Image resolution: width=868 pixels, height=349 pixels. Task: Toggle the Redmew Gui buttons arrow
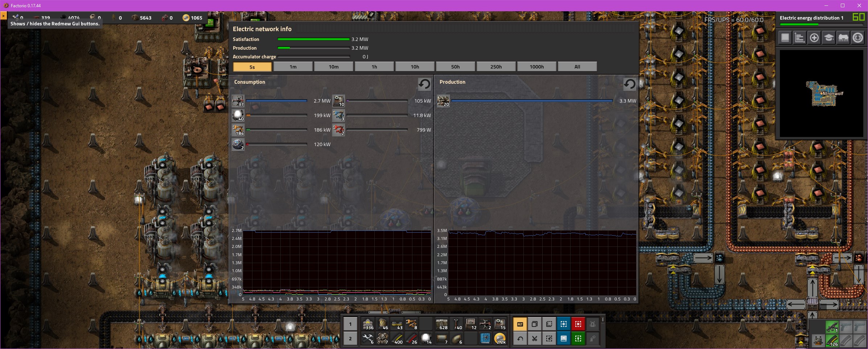coord(3,16)
